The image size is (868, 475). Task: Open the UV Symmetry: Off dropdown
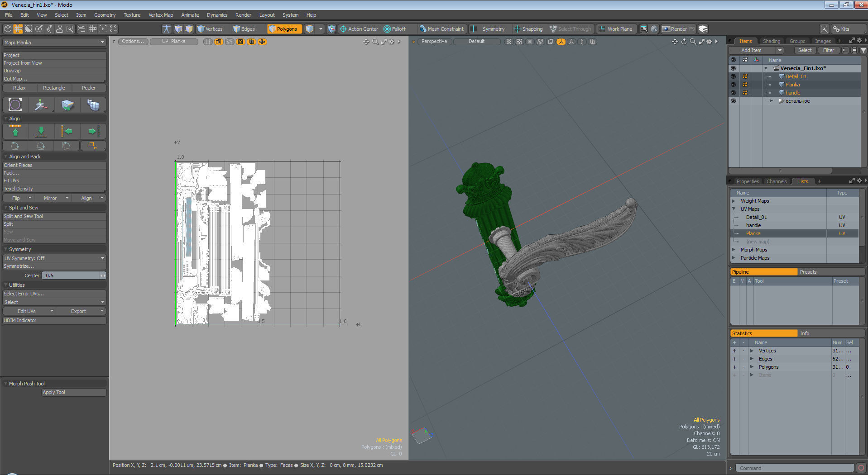coord(54,258)
